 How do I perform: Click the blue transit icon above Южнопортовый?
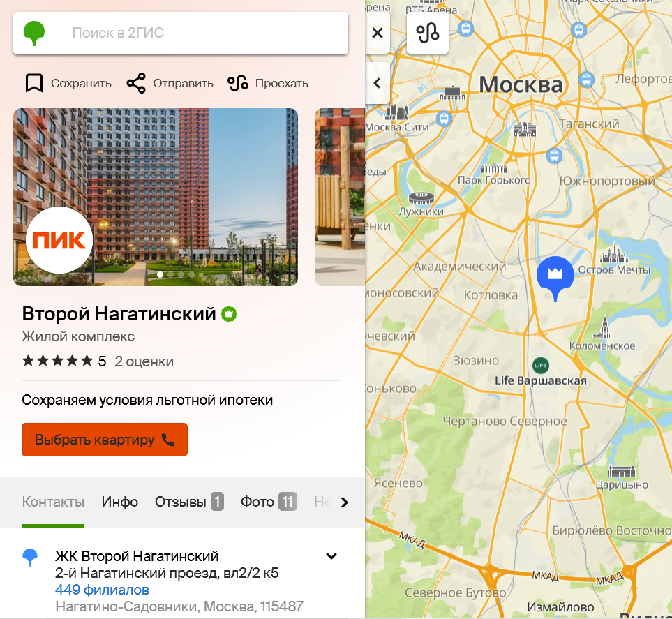tap(554, 155)
